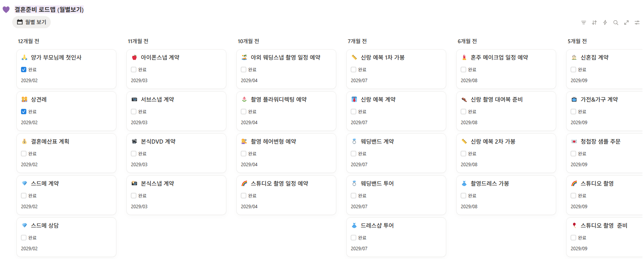Uncheck 완료 on the 양가 부모님께 첫인사 card
This screenshot has width=644, height=259.
pyautogui.click(x=23, y=69)
